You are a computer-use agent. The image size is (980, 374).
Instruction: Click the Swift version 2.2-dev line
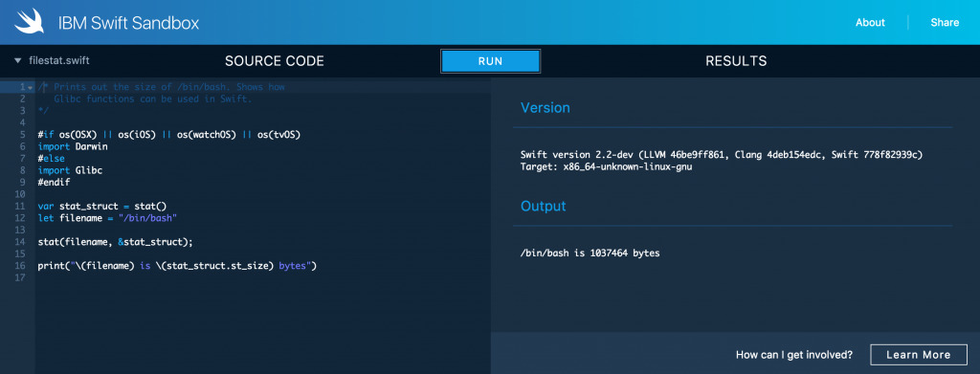coord(722,154)
